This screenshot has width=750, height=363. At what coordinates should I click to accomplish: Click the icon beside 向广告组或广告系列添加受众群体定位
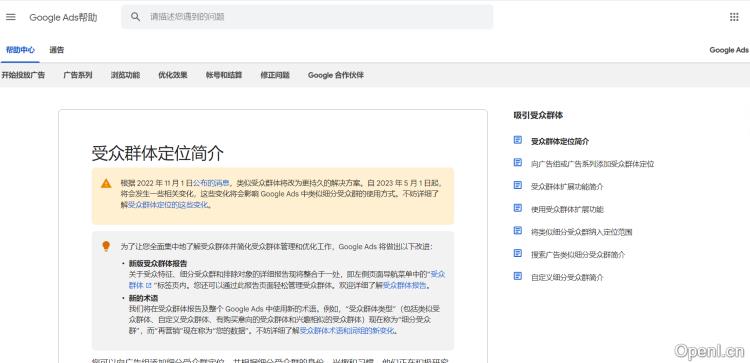point(518,163)
